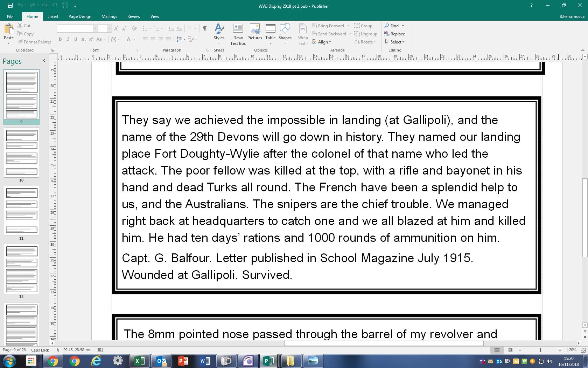Toggle Center paragraph alignment
The height and width of the screenshot is (368, 588).
pyautogui.click(x=153, y=39)
